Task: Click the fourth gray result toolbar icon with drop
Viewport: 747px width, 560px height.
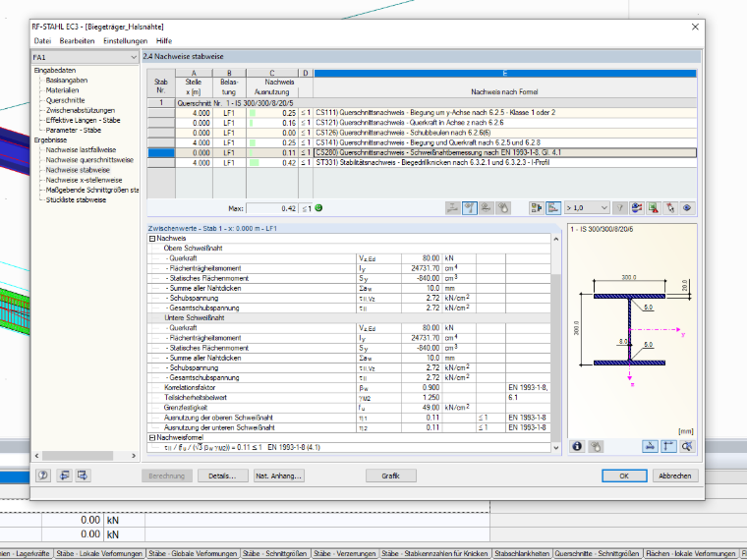Action: pos(503,208)
